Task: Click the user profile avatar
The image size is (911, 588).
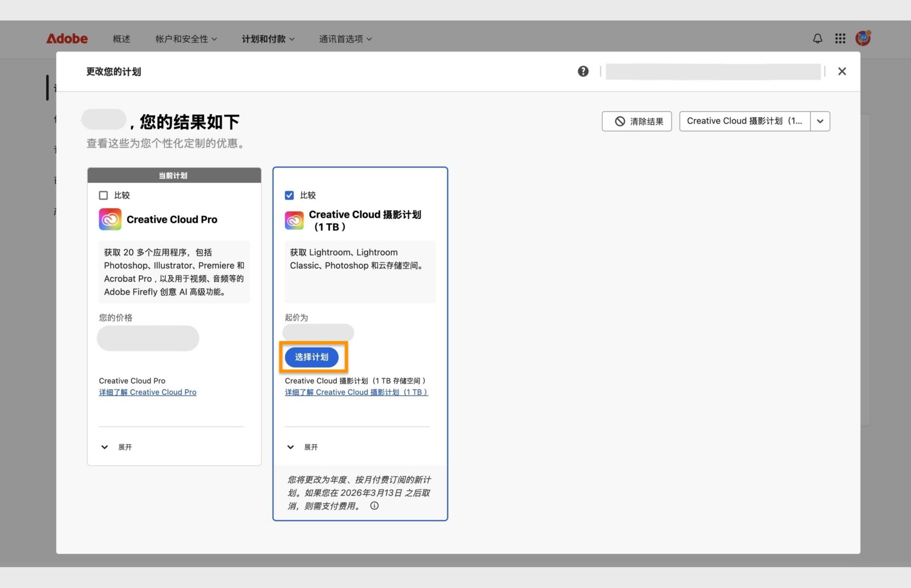Action: coord(862,38)
